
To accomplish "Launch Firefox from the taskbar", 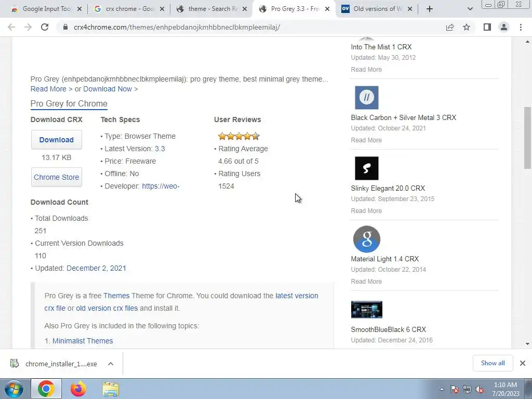I will [x=78, y=389].
